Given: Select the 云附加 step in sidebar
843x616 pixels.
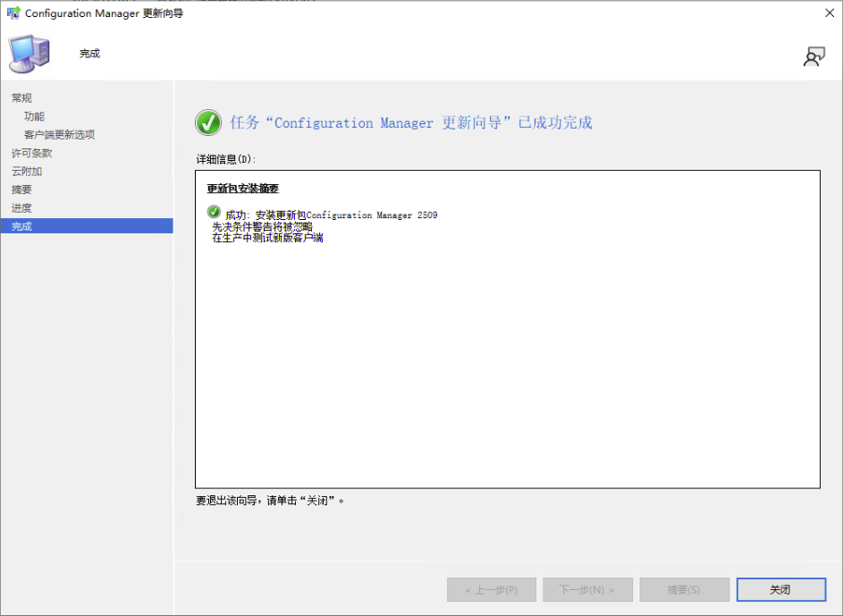Looking at the screenshot, I should click(x=26, y=172).
